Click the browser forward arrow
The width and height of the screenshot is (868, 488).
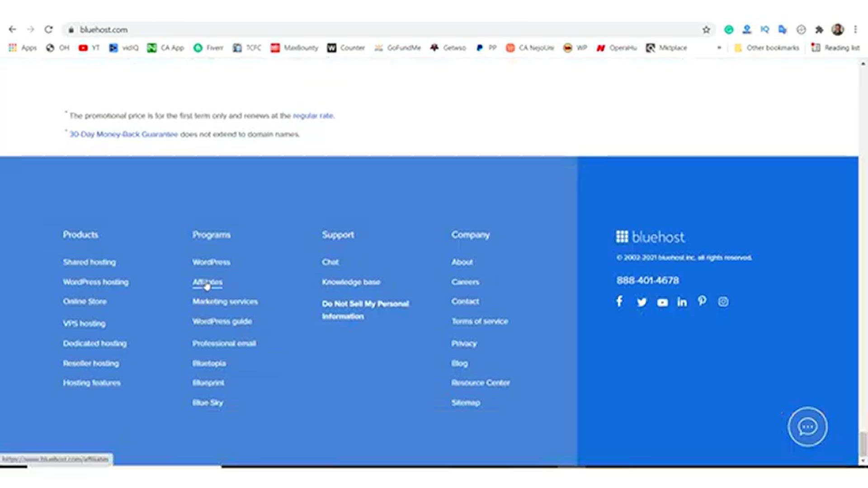(30, 29)
